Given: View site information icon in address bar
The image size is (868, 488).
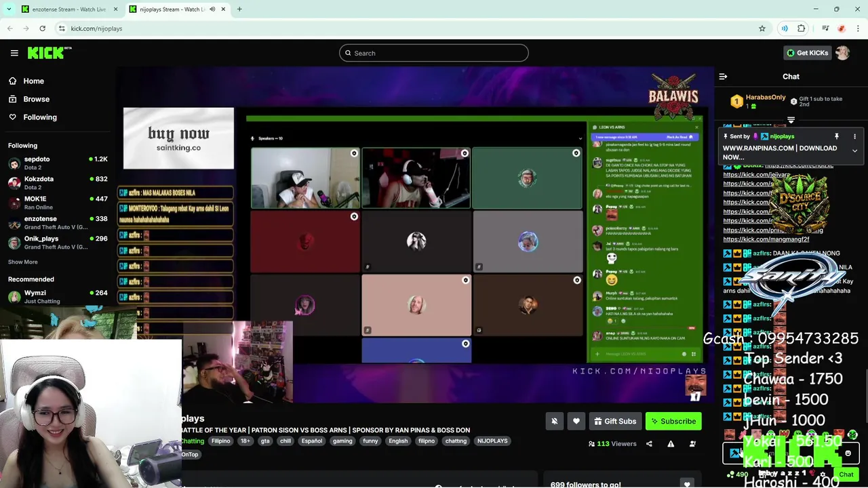Looking at the screenshot, I should pyautogui.click(x=62, y=28).
